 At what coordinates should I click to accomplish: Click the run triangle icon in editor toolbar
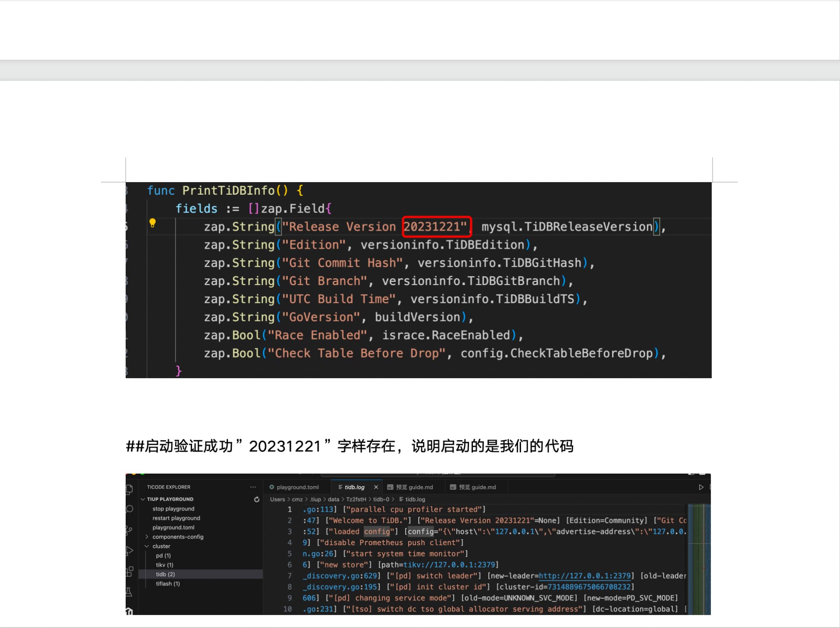pyautogui.click(x=701, y=487)
